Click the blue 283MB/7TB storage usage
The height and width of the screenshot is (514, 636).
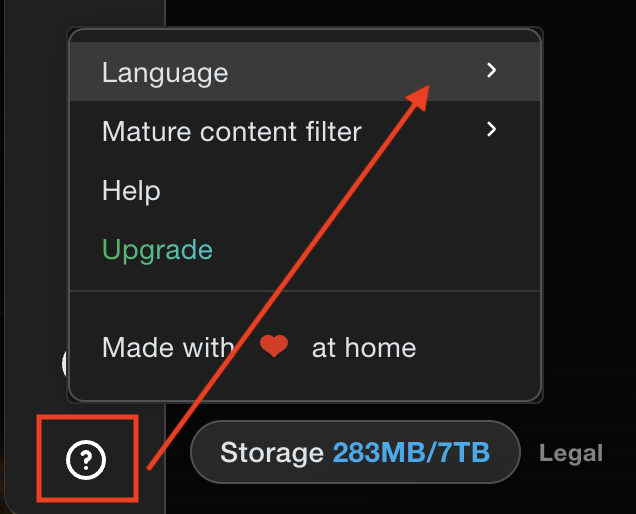[411, 453]
